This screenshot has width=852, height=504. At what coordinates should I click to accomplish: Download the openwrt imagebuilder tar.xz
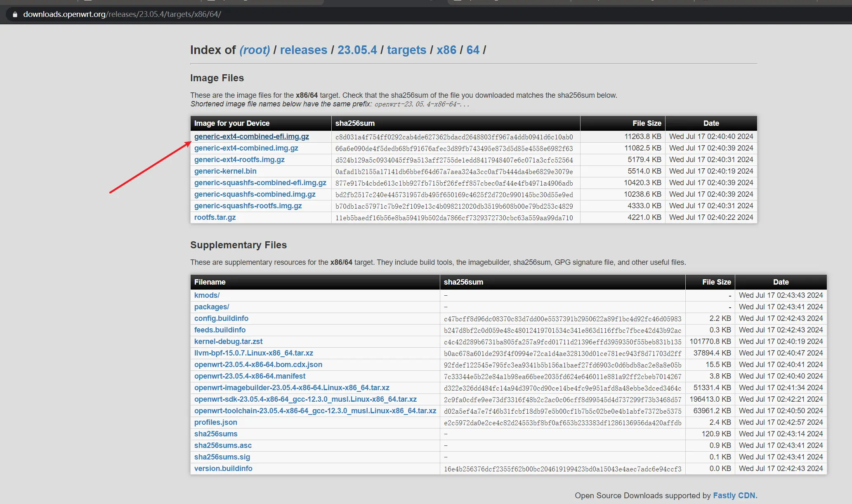pos(291,388)
